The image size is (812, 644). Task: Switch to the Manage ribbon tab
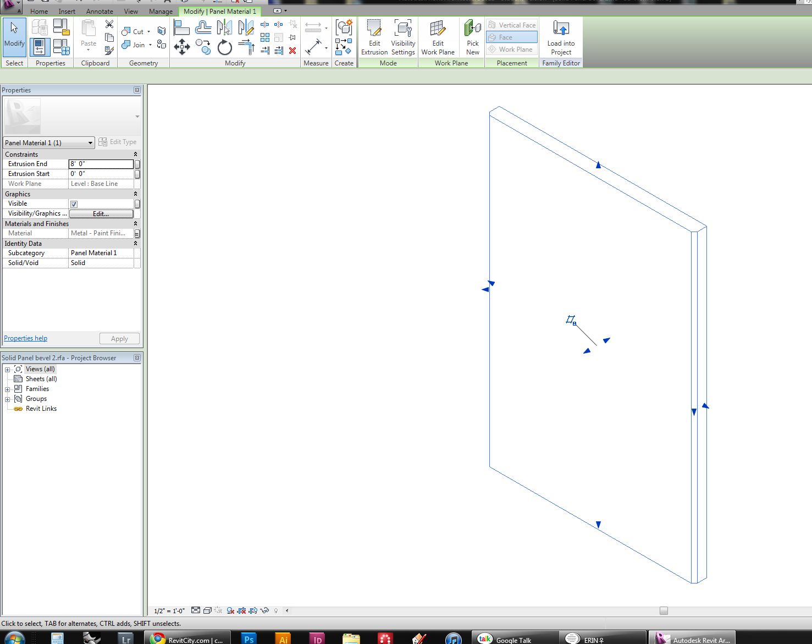161,11
